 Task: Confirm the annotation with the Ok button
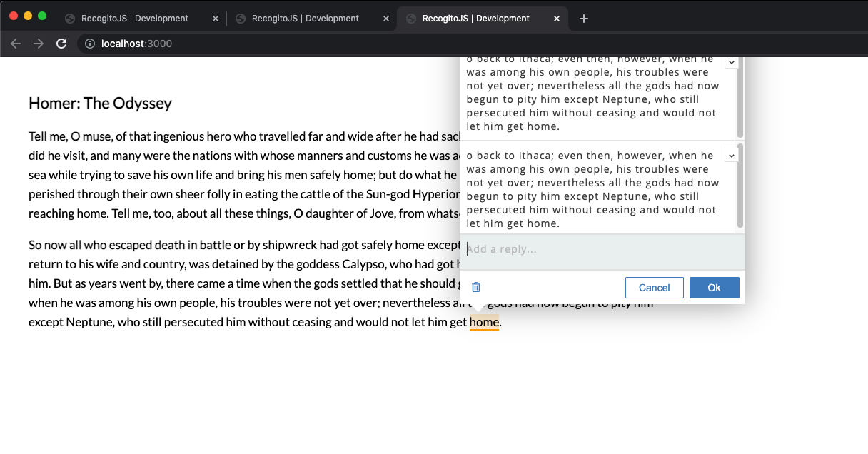coord(714,287)
